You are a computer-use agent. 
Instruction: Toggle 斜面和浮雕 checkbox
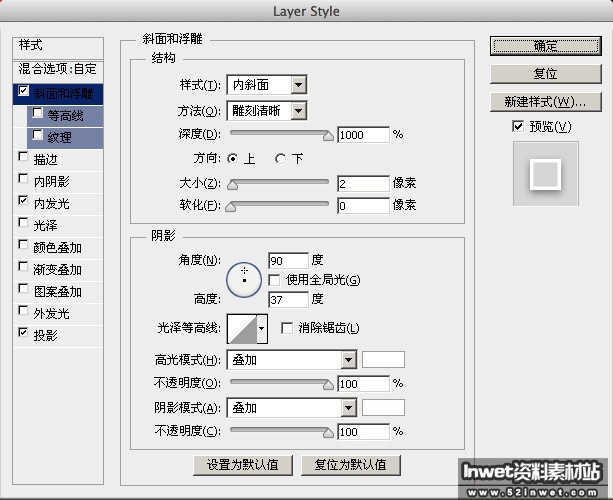click(x=23, y=91)
